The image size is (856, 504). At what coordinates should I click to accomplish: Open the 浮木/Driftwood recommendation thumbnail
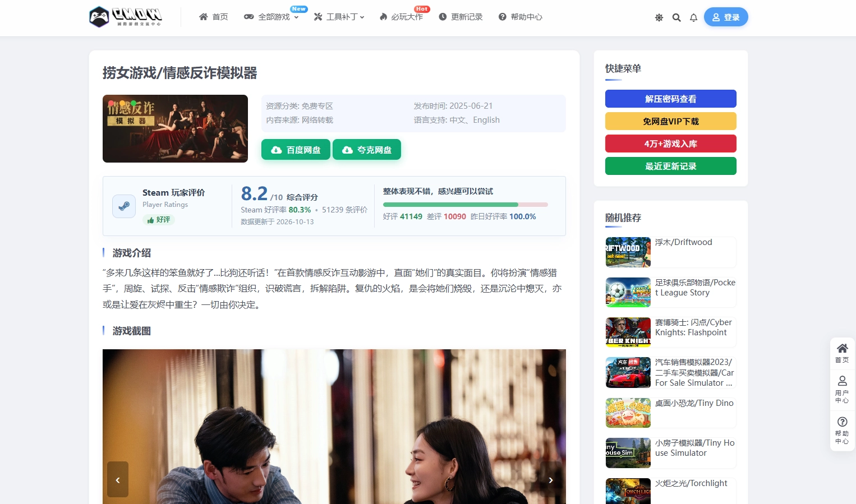(x=628, y=252)
